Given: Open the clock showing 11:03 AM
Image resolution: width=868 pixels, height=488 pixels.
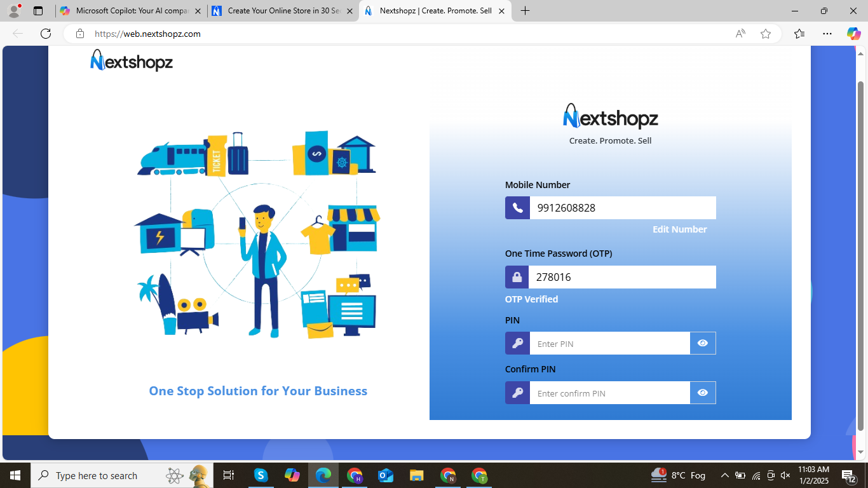Looking at the screenshot, I should pyautogui.click(x=813, y=475).
